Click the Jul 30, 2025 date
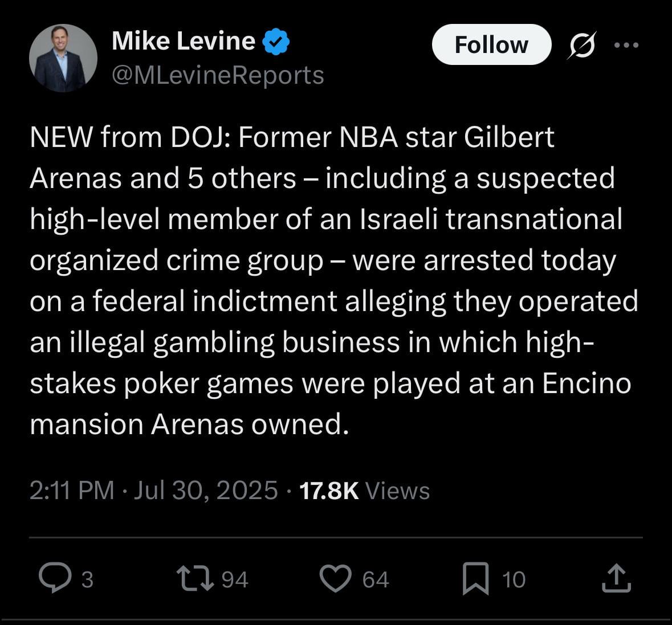Image resolution: width=672 pixels, height=625 pixels. pyautogui.click(x=205, y=491)
